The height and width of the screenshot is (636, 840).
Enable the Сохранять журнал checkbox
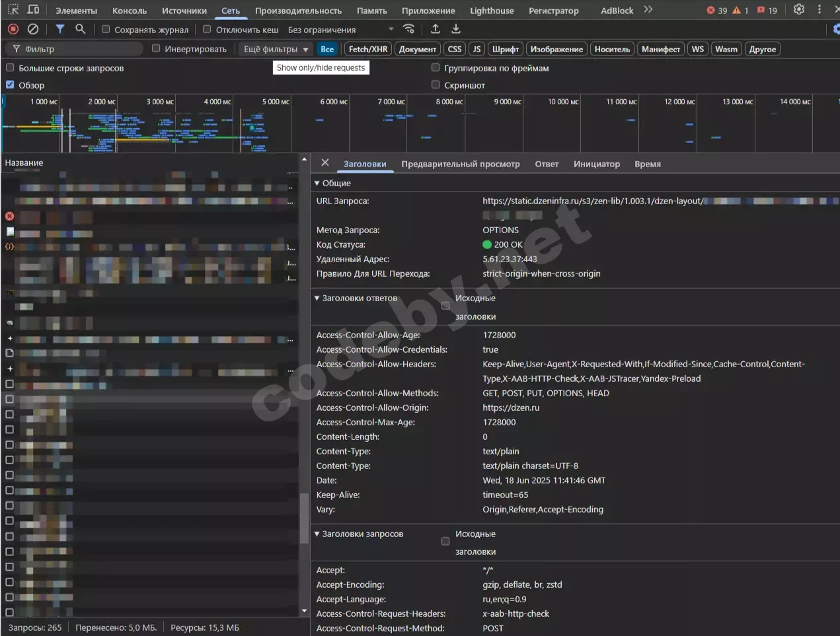tap(106, 29)
